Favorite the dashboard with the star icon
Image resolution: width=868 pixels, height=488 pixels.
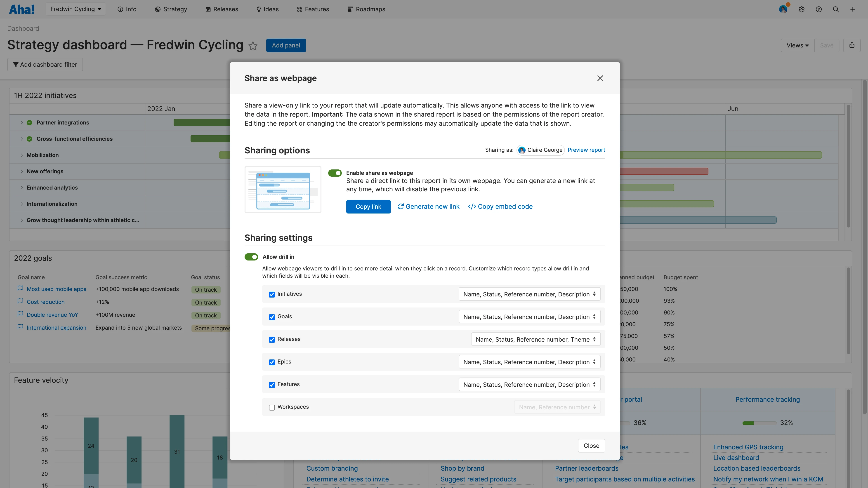pos(253,46)
